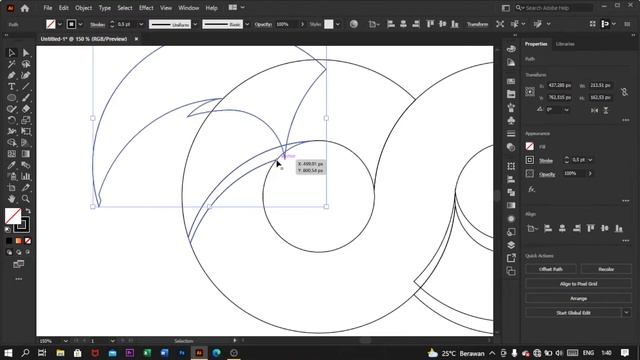Flip selection vertically in Transform
640x360 pixels.
606,110
